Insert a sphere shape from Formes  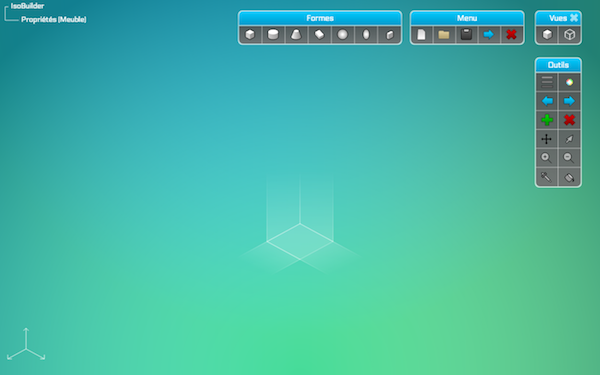tap(342, 35)
